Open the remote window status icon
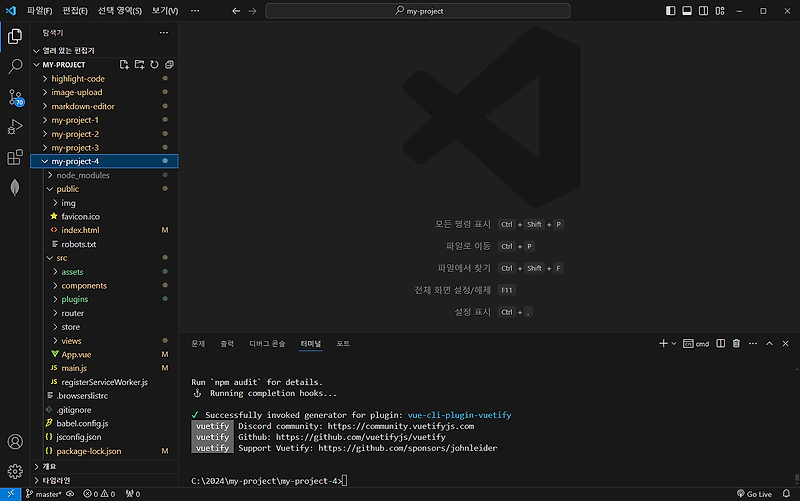Screen dimensions: 800x501 coord(11,494)
